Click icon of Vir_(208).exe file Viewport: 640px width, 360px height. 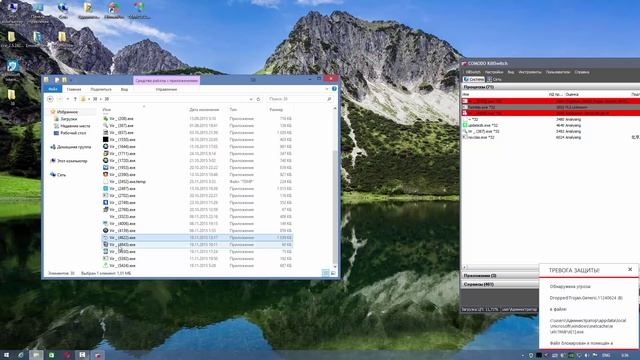(x=106, y=119)
